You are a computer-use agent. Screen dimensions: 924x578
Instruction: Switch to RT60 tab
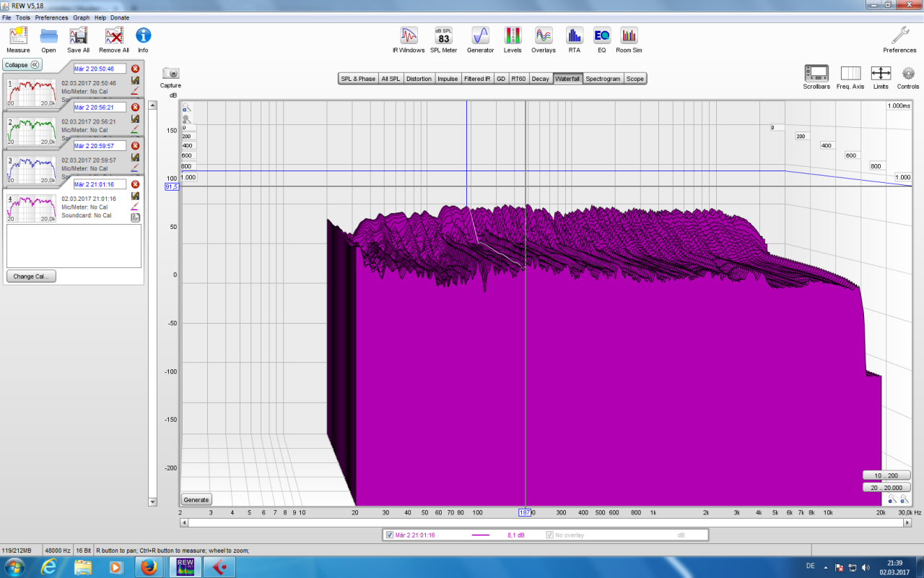(518, 79)
